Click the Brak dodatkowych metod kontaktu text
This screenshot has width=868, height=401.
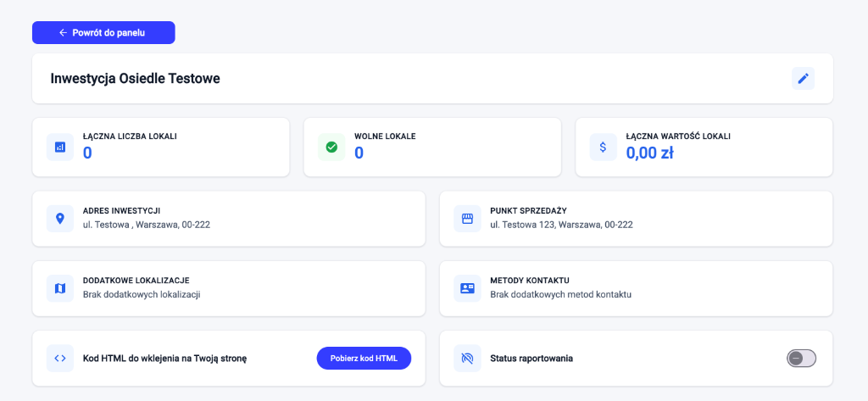point(561,295)
